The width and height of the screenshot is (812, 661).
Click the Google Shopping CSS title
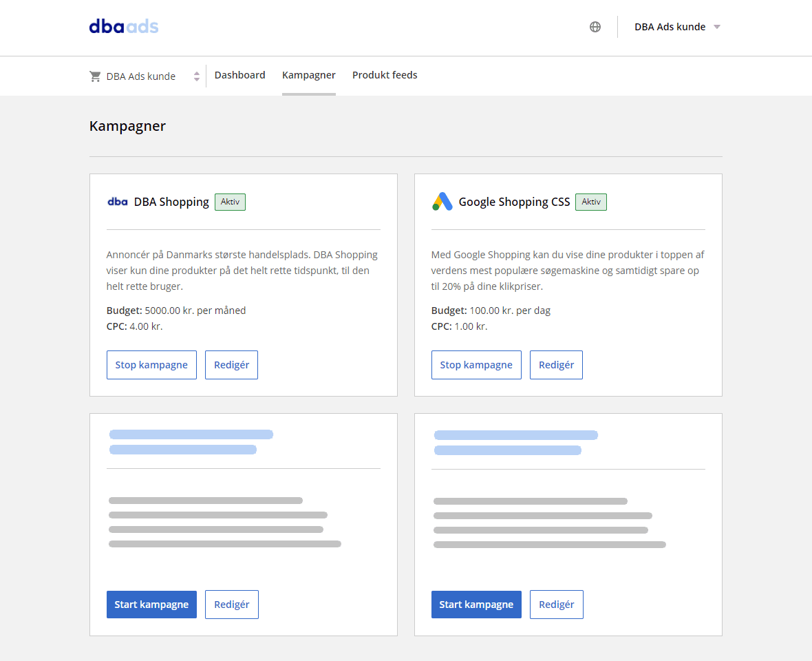(514, 202)
